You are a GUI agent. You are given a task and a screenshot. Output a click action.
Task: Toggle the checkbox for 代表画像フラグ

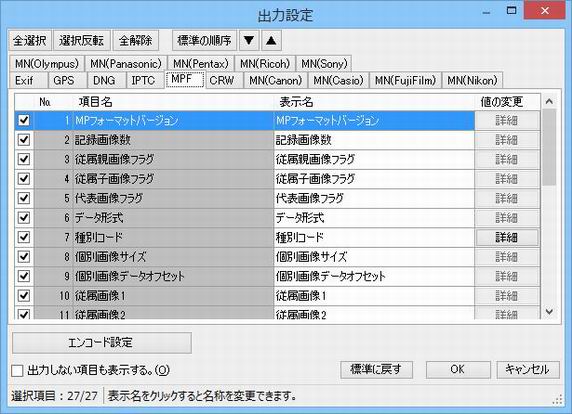[24, 198]
